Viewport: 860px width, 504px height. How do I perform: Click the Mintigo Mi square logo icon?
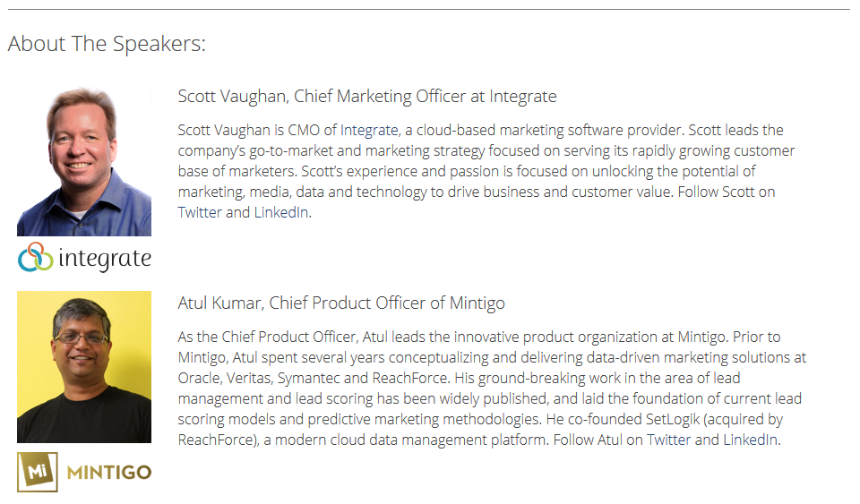(38, 472)
